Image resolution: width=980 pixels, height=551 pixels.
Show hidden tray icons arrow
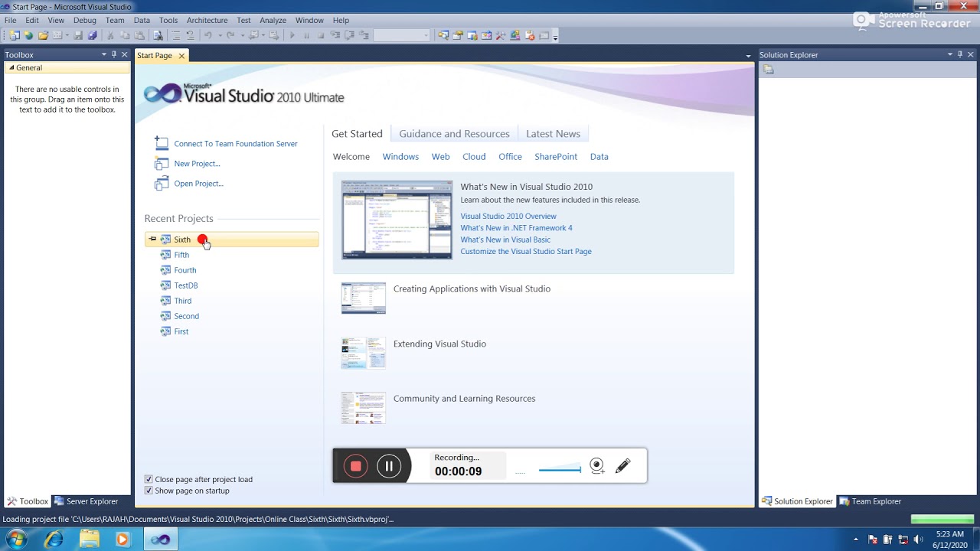pyautogui.click(x=856, y=540)
